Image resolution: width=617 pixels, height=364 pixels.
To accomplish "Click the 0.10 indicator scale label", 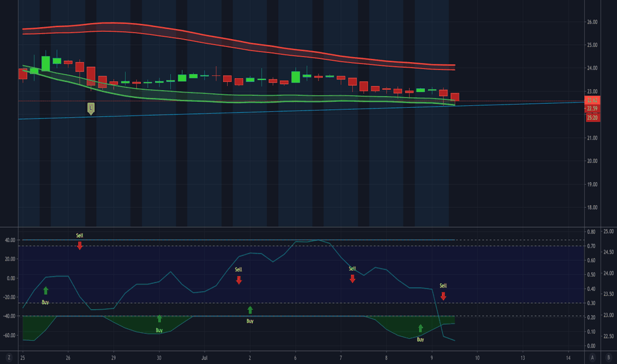I will pyautogui.click(x=591, y=332).
